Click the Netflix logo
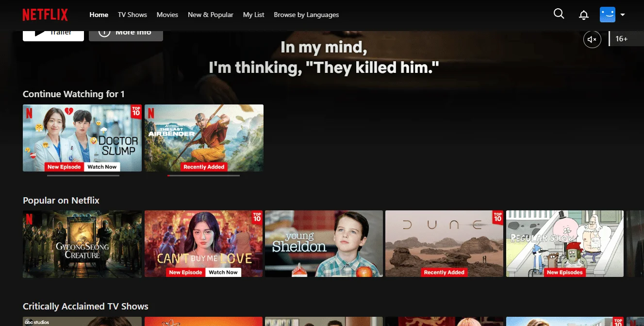644x326 pixels. point(45,15)
